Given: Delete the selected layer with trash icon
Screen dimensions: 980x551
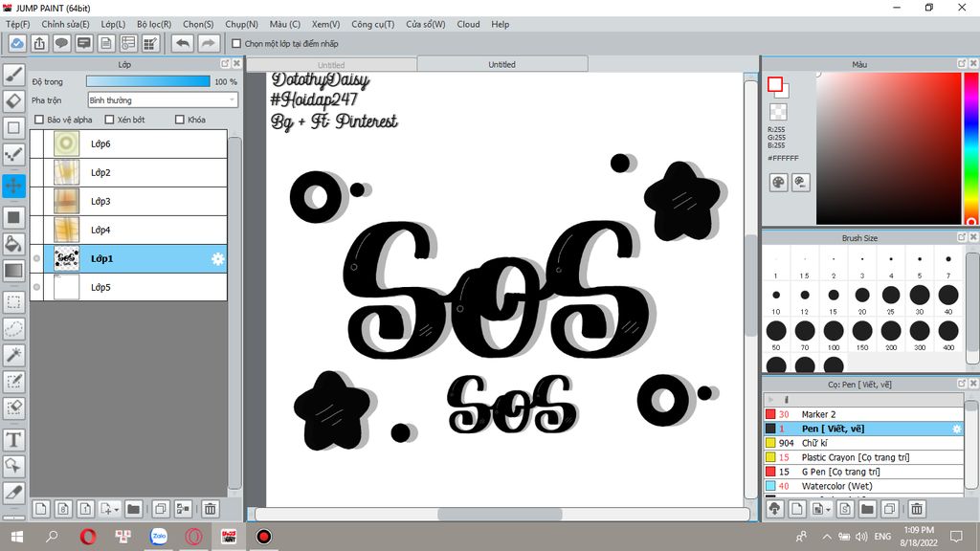Looking at the screenshot, I should point(211,509).
